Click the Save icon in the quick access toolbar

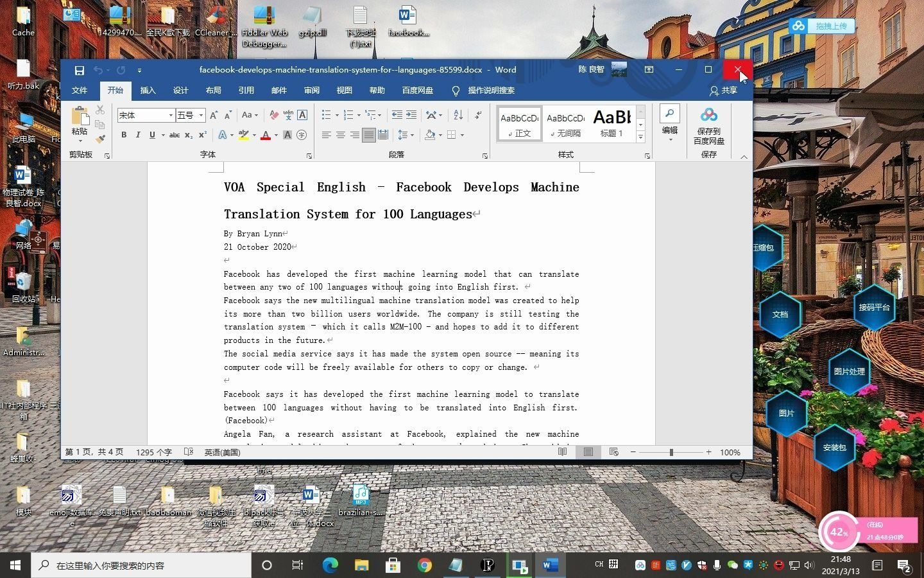point(80,70)
